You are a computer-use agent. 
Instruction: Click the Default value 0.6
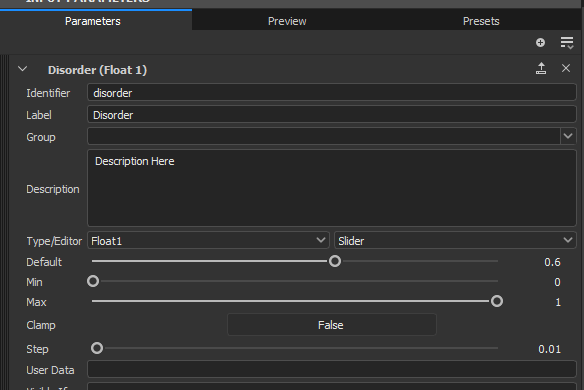(552, 262)
